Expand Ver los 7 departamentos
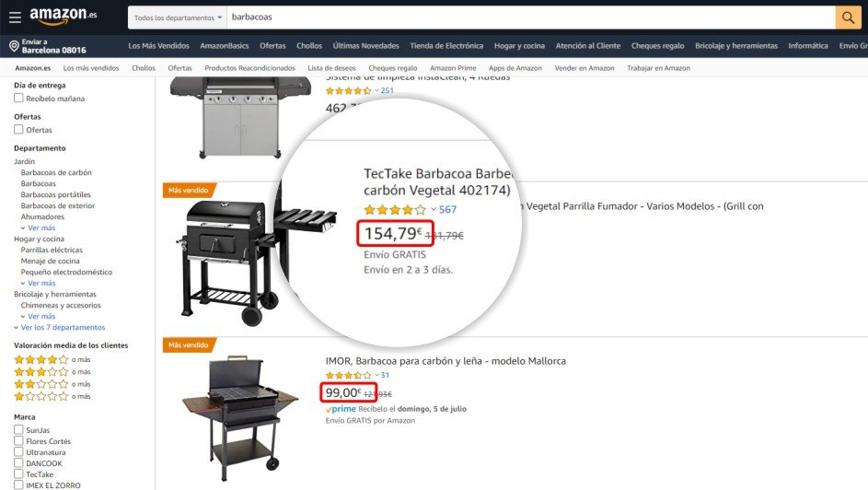This screenshot has width=868, height=490. [x=59, y=327]
